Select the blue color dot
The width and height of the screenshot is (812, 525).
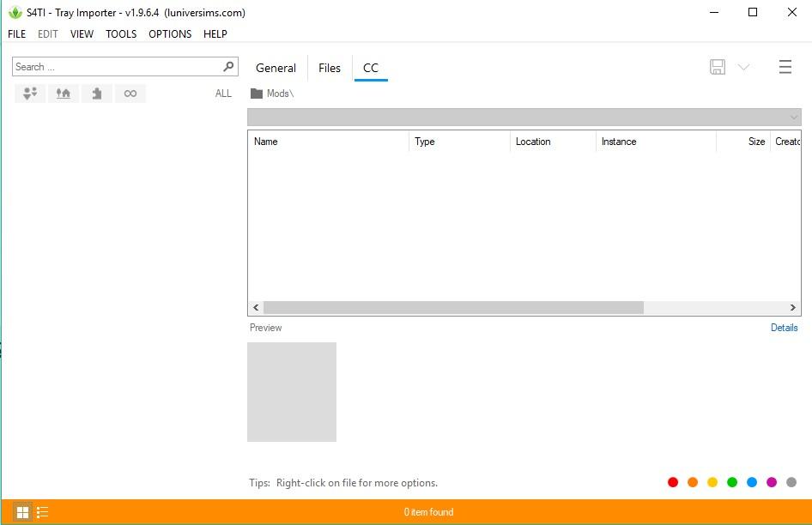point(751,482)
